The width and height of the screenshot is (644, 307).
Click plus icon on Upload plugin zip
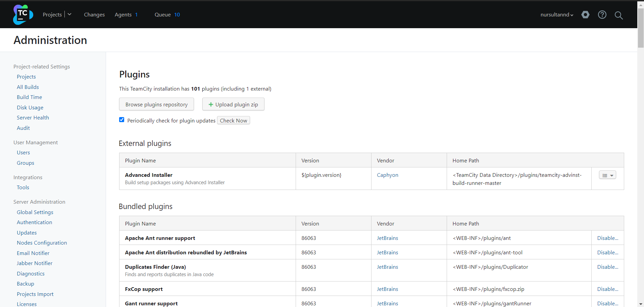coord(211,104)
